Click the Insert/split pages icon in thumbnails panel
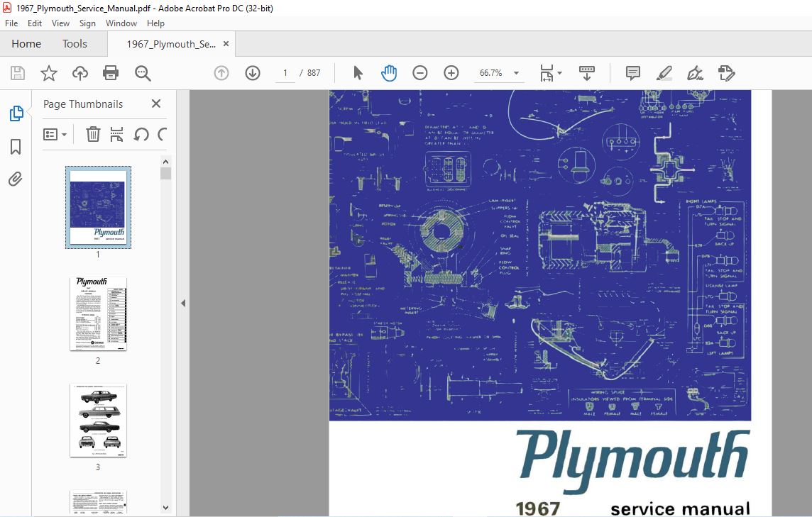812x517 pixels. (x=116, y=135)
